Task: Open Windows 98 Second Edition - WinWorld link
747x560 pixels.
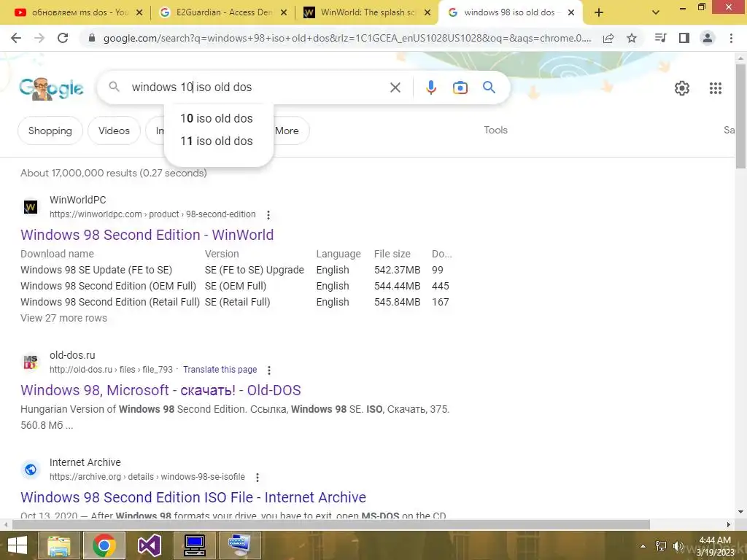Action: 147,235
